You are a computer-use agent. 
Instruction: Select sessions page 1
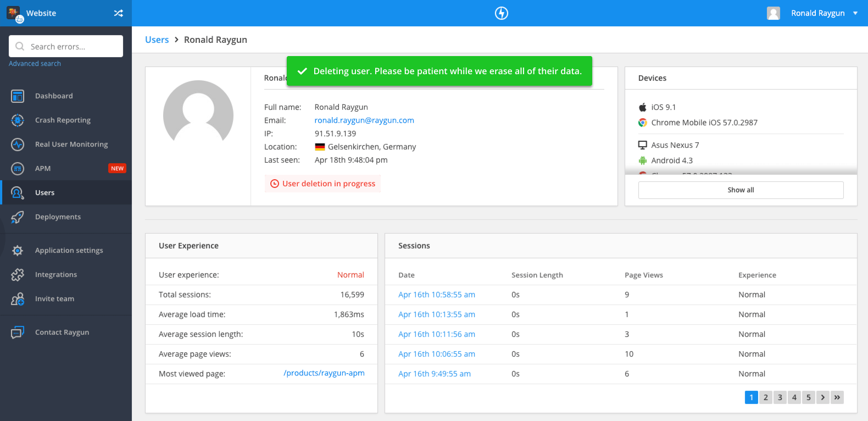coord(751,397)
